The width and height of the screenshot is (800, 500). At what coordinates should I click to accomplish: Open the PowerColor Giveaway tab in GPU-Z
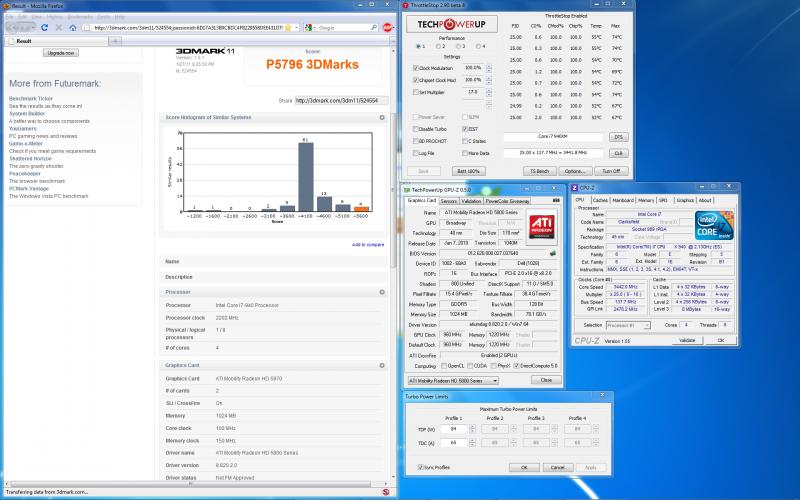click(x=507, y=201)
